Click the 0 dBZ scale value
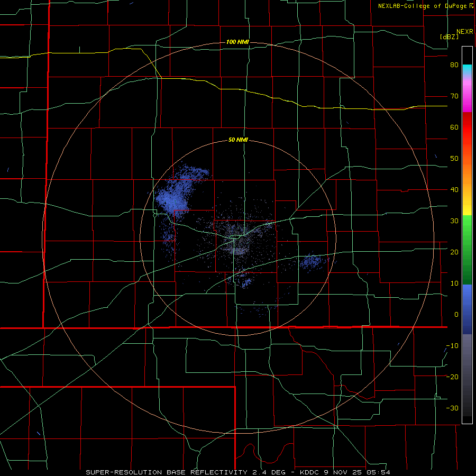This screenshot has width=476, height=476. coord(456,315)
